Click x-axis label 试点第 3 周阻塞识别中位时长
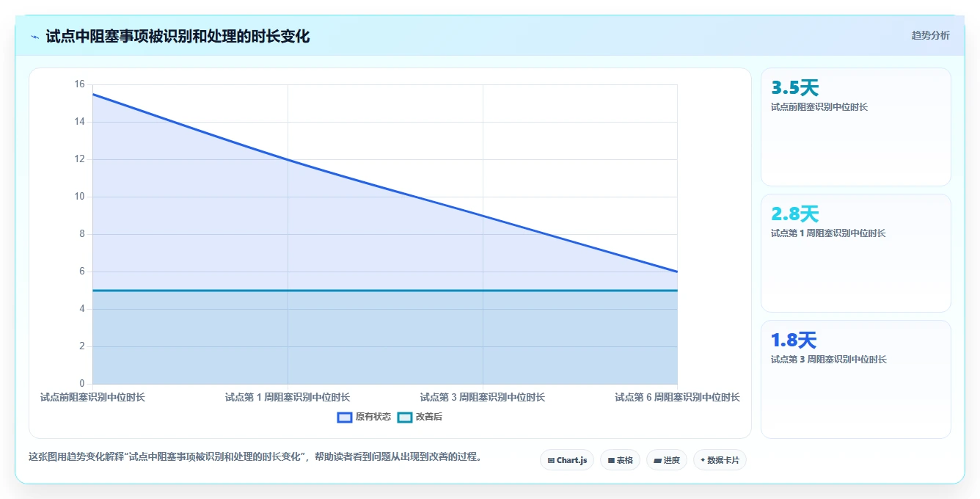The image size is (980, 499). click(483, 397)
